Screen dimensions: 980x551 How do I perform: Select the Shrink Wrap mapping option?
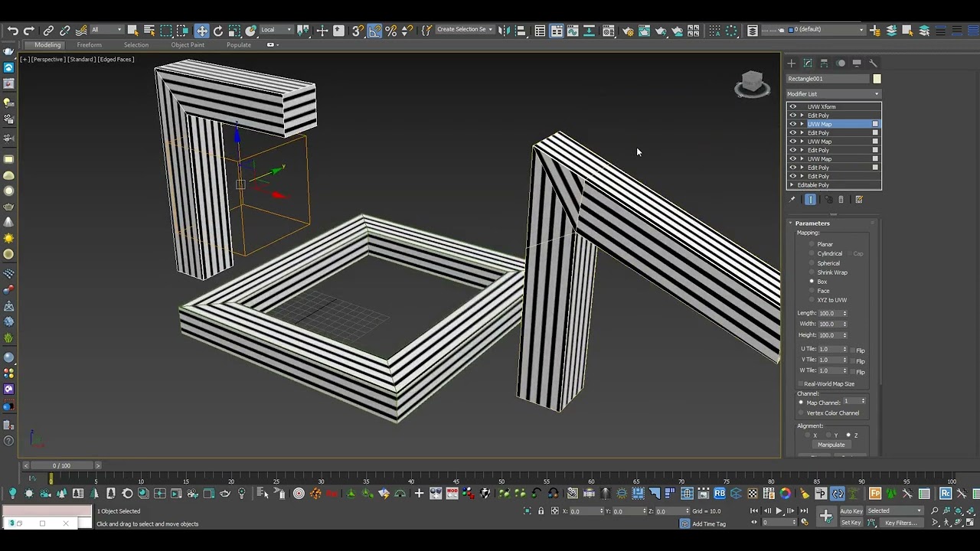[812, 272]
